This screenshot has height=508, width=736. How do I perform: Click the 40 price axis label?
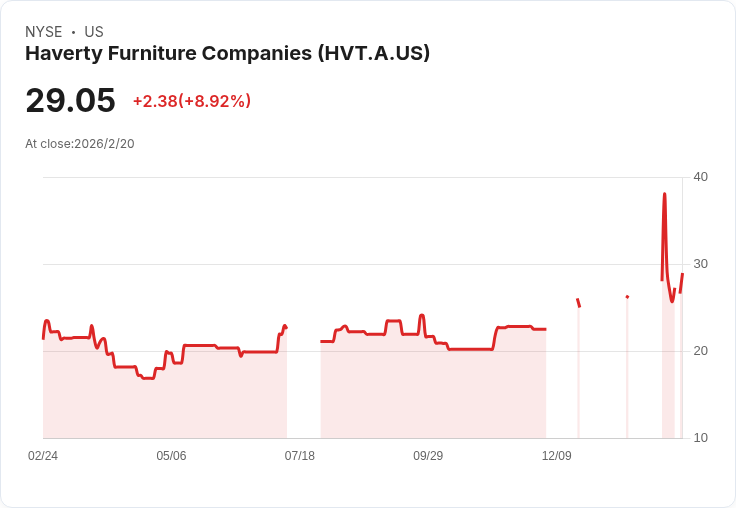coord(700,177)
